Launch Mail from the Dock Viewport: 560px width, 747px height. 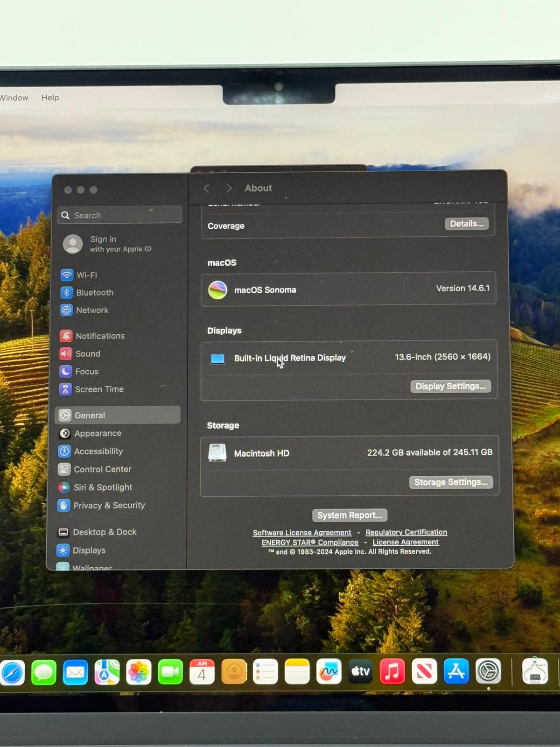coord(76,672)
